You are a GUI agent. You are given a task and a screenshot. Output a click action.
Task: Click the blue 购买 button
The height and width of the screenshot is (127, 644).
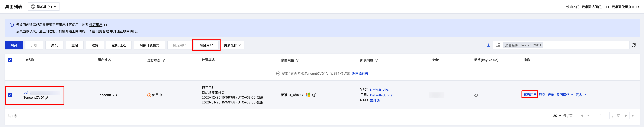(14, 45)
